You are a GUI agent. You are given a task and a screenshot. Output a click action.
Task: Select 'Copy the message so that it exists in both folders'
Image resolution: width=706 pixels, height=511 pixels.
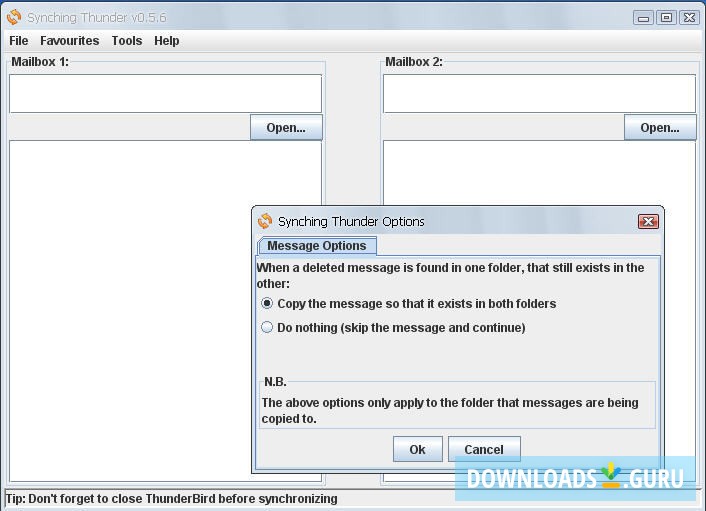[x=408, y=303]
